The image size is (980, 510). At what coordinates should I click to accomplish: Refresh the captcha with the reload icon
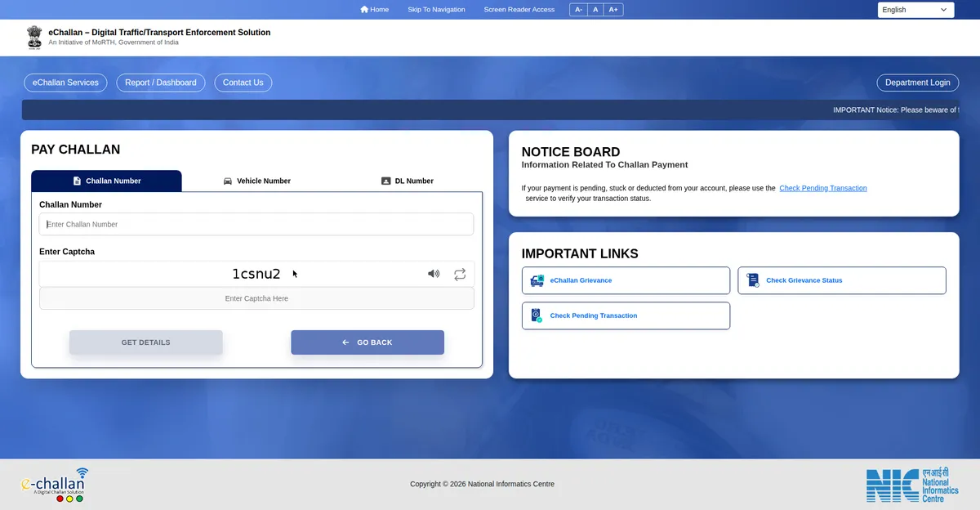[460, 274]
